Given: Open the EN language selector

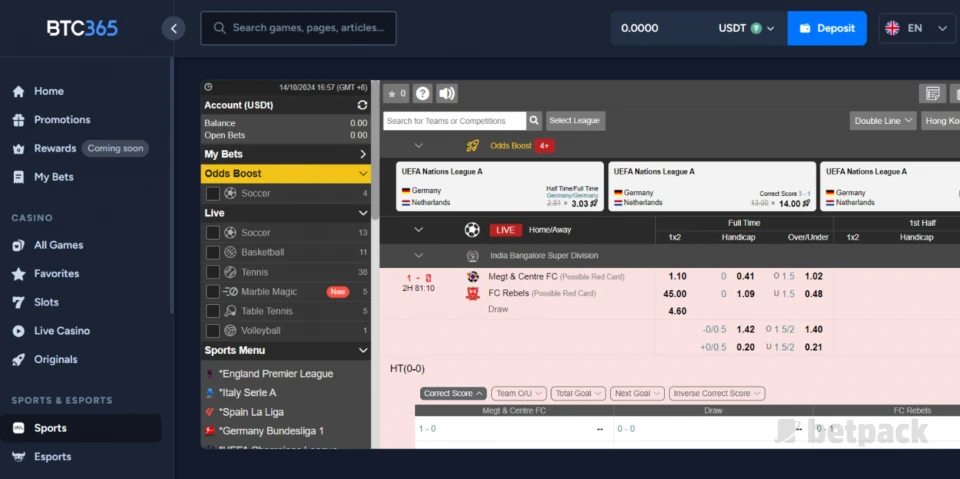Looking at the screenshot, I should (917, 28).
